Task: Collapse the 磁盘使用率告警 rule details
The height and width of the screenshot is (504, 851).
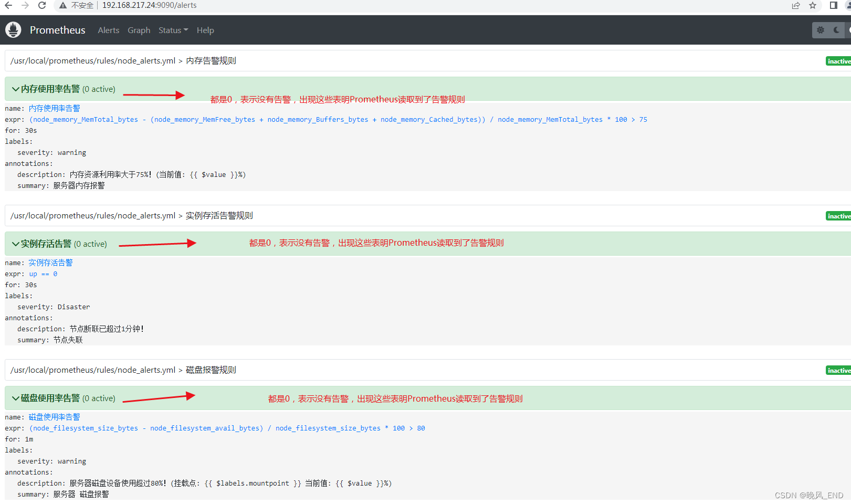Action: (15, 398)
